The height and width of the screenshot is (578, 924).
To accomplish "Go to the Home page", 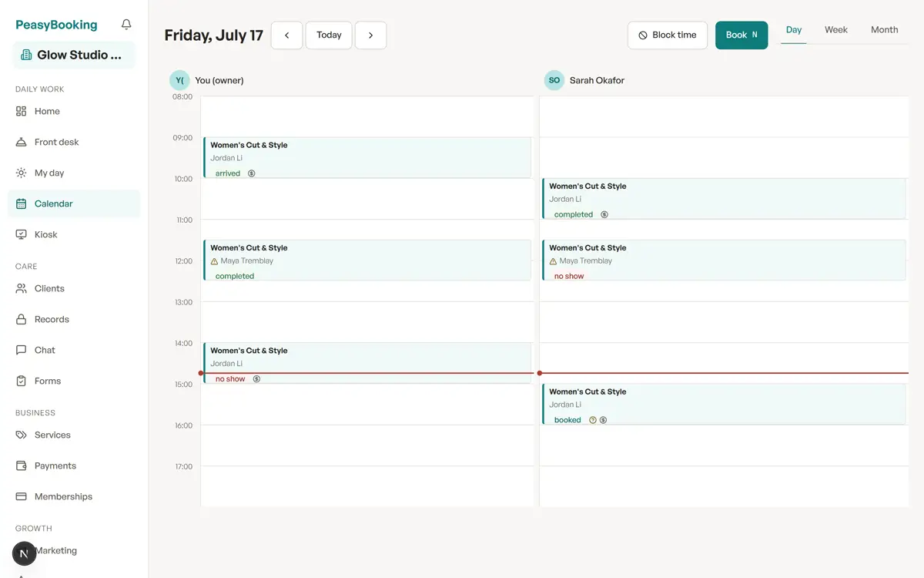I will click(74, 111).
